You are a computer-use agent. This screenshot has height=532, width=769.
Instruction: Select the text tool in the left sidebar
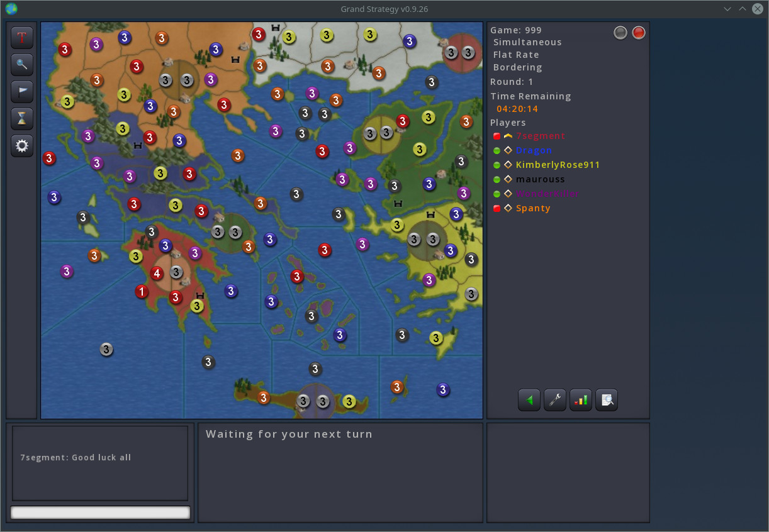tap(22, 38)
